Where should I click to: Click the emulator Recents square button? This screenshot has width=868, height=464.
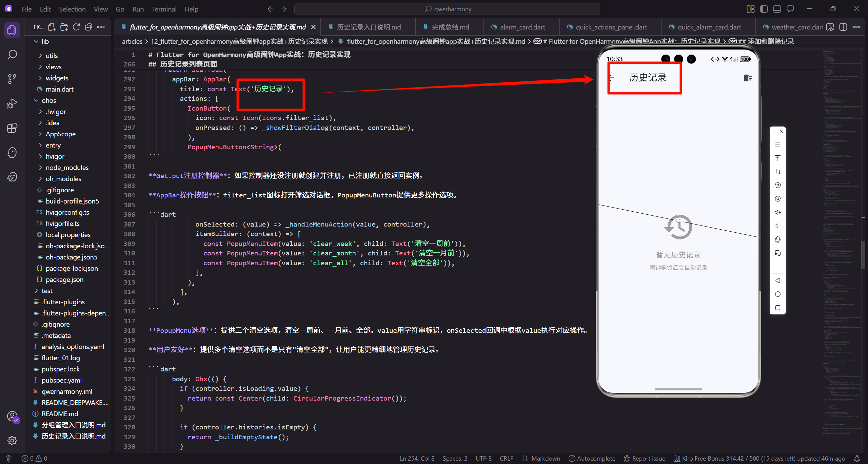pos(778,308)
